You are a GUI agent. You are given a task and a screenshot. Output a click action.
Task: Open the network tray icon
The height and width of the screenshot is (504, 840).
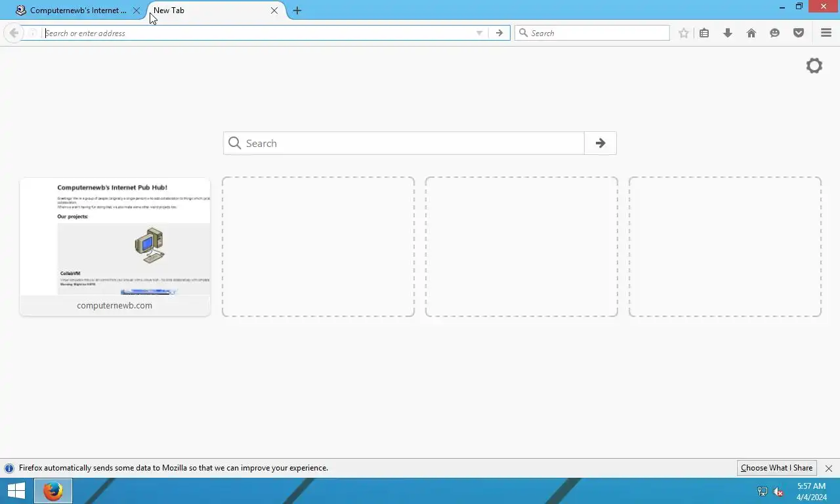(763, 492)
